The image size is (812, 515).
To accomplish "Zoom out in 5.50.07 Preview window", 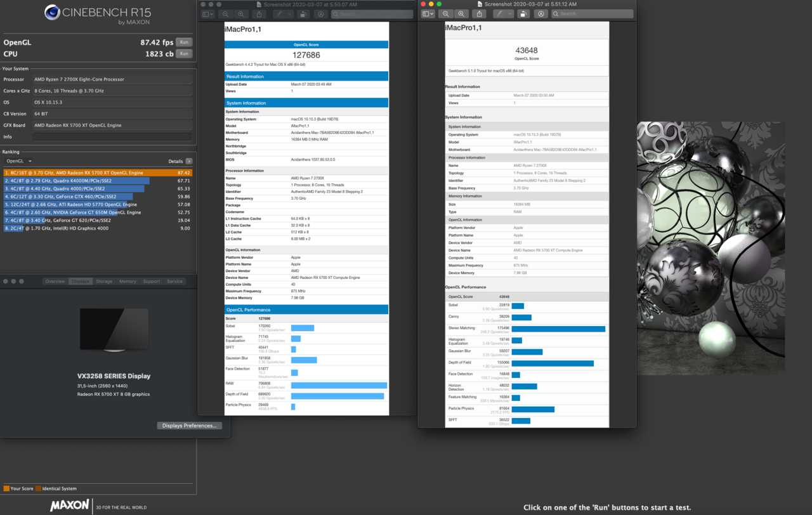I will 226,14.
